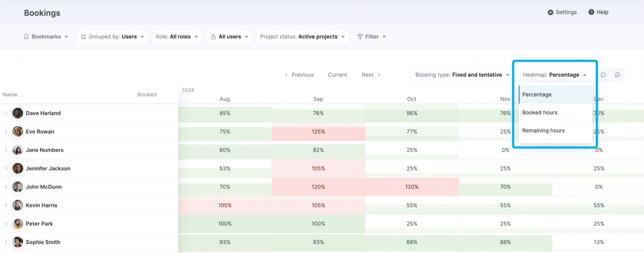Click the Help question mark icon
This screenshot has height=253, width=644.
pyautogui.click(x=591, y=12)
